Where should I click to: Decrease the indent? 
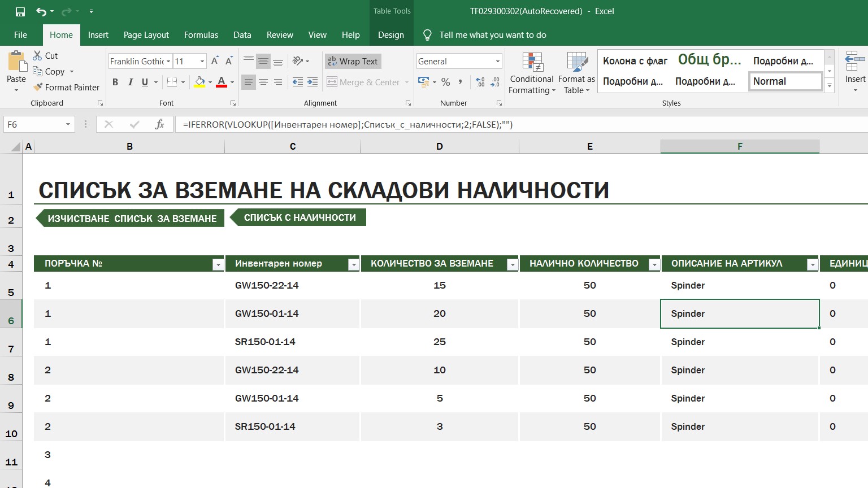298,82
